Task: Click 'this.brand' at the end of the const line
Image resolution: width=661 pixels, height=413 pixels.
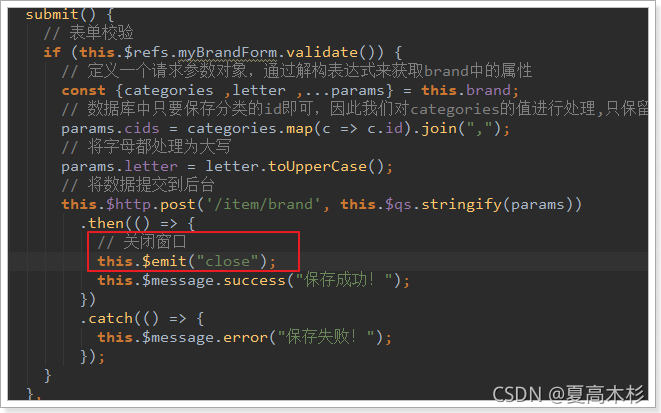Action: (x=466, y=91)
